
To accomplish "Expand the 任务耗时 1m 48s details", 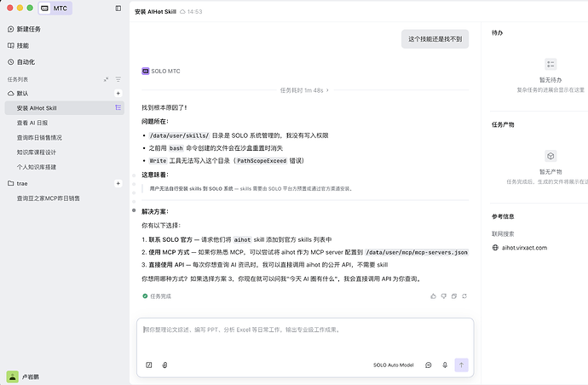I will pos(304,90).
